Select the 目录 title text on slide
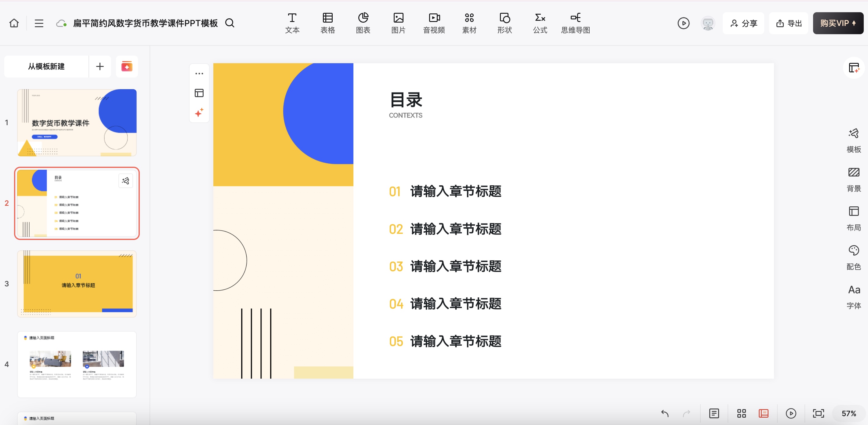The width and height of the screenshot is (868, 425). (406, 100)
